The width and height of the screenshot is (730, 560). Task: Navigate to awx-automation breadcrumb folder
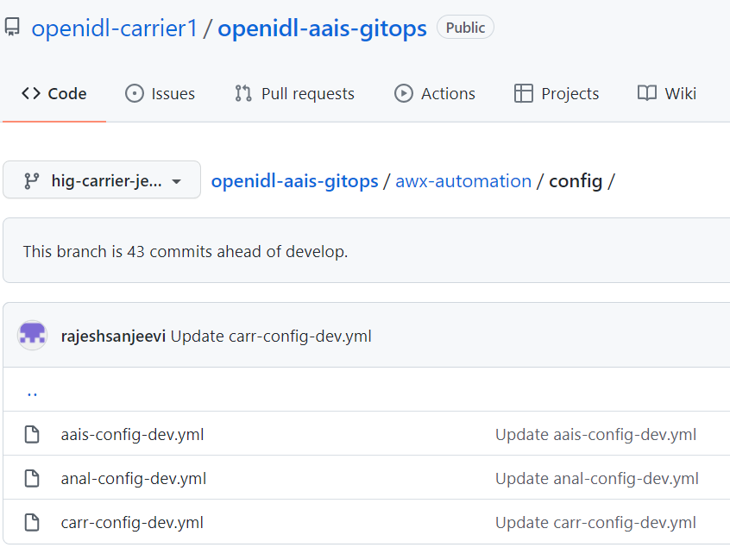coord(463,181)
